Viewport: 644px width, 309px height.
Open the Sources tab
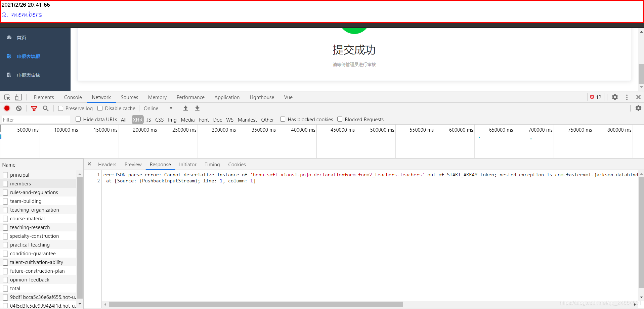click(x=129, y=97)
